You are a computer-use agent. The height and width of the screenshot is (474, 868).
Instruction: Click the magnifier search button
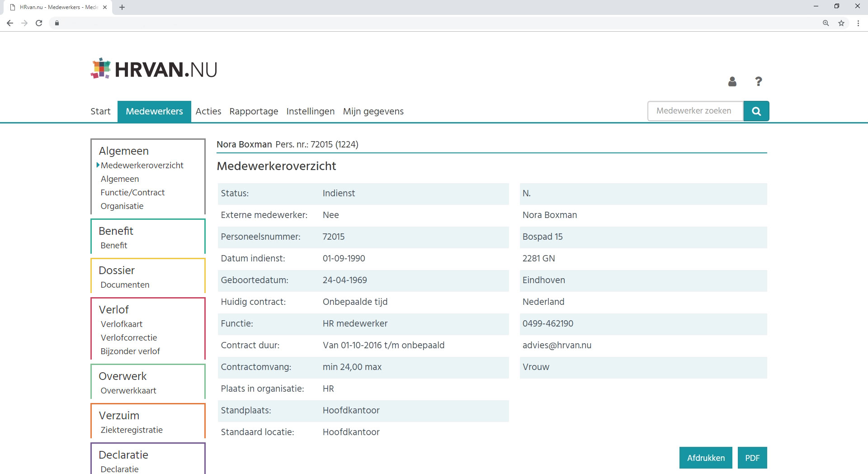(756, 111)
